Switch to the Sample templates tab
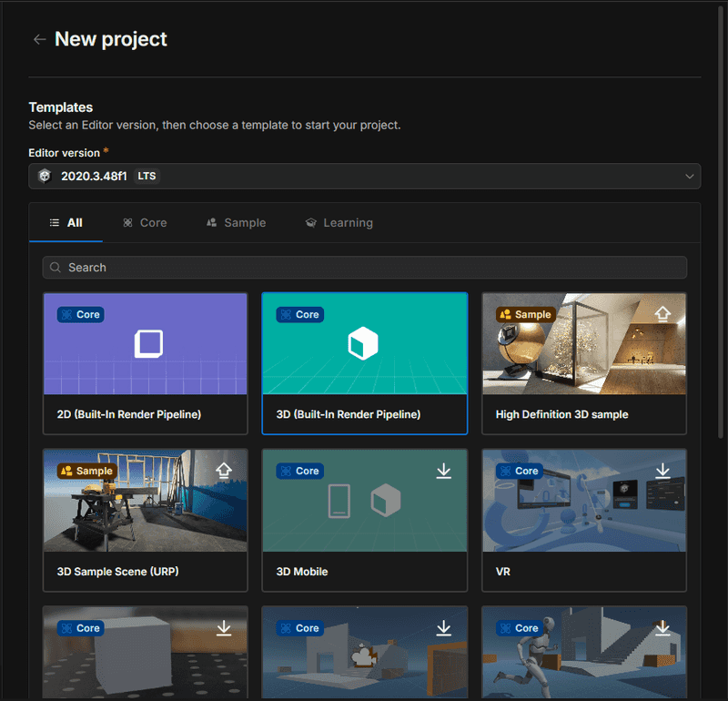The image size is (728, 701). coord(236,223)
